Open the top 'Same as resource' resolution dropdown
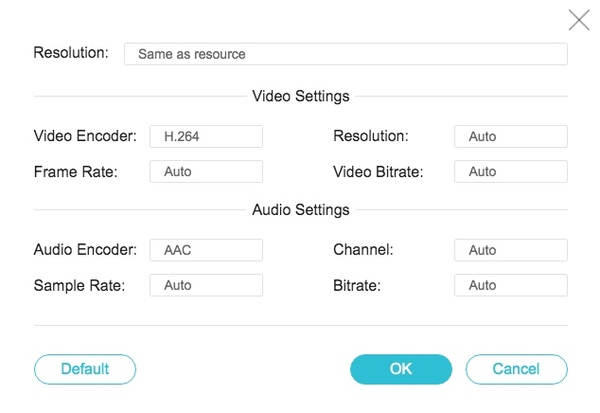Screen dimensions: 600x413 click(345, 54)
